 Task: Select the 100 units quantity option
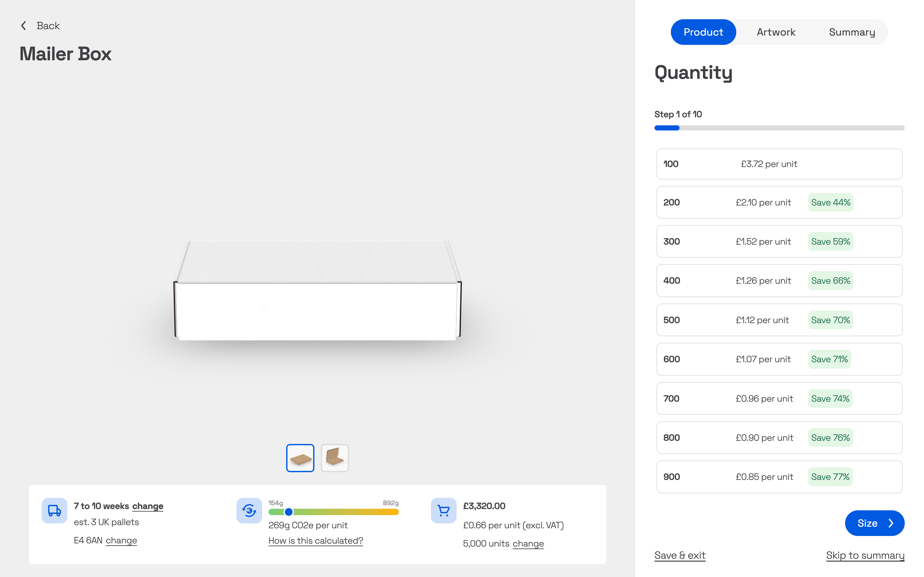[779, 164]
